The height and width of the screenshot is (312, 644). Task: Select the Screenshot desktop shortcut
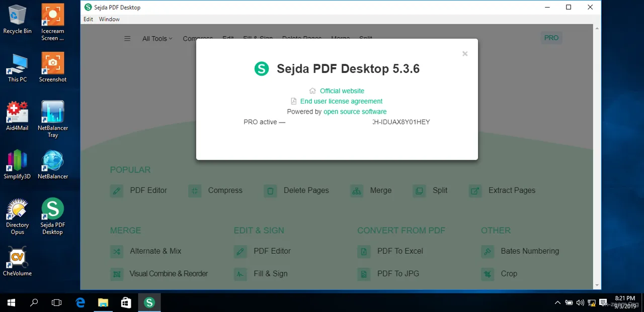[53, 67]
